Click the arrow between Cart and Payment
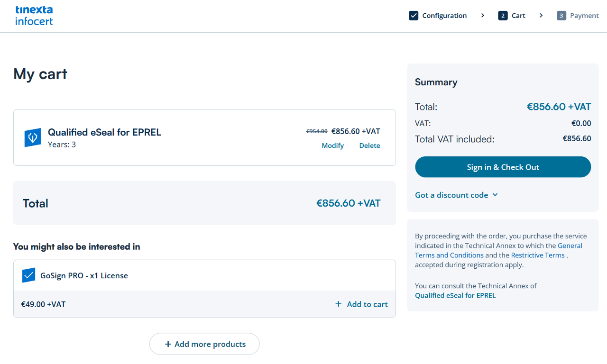Image resolution: width=607 pixels, height=364 pixels. pos(541,16)
